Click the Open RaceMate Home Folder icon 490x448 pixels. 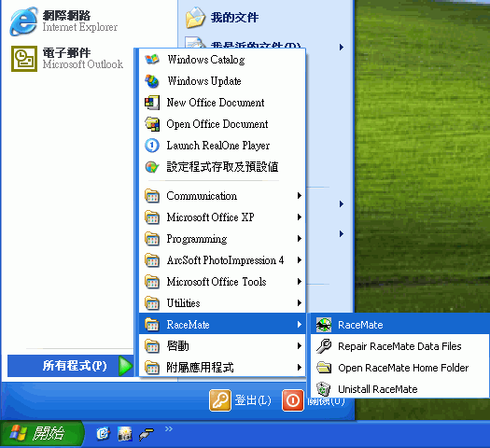tap(324, 368)
